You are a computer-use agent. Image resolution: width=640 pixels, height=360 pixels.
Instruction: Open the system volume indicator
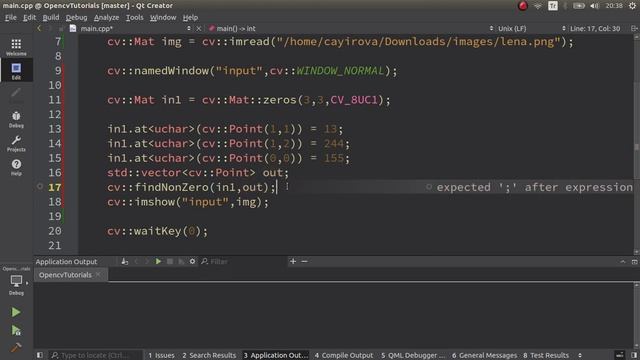594,6
